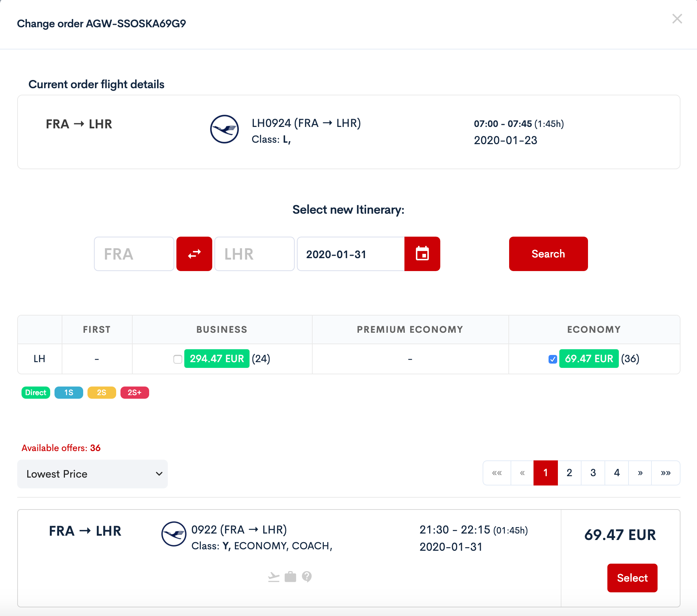Go to first results page

pos(497,473)
